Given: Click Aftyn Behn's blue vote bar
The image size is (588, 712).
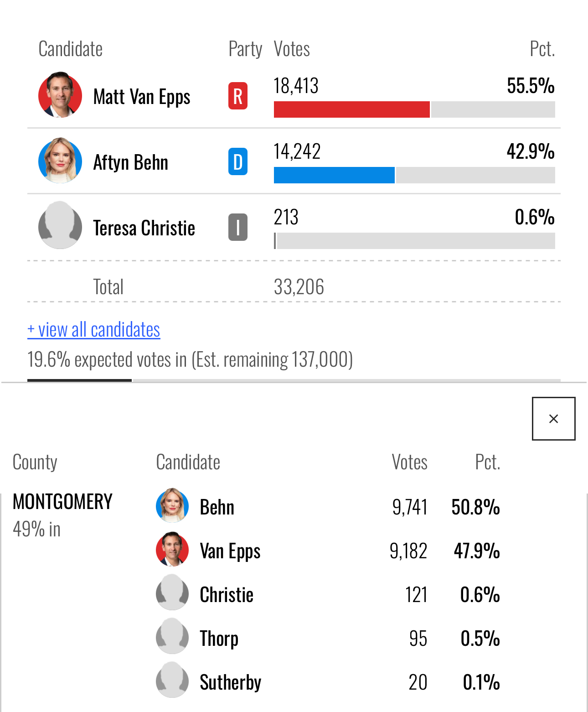Looking at the screenshot, I should point(334,175).
